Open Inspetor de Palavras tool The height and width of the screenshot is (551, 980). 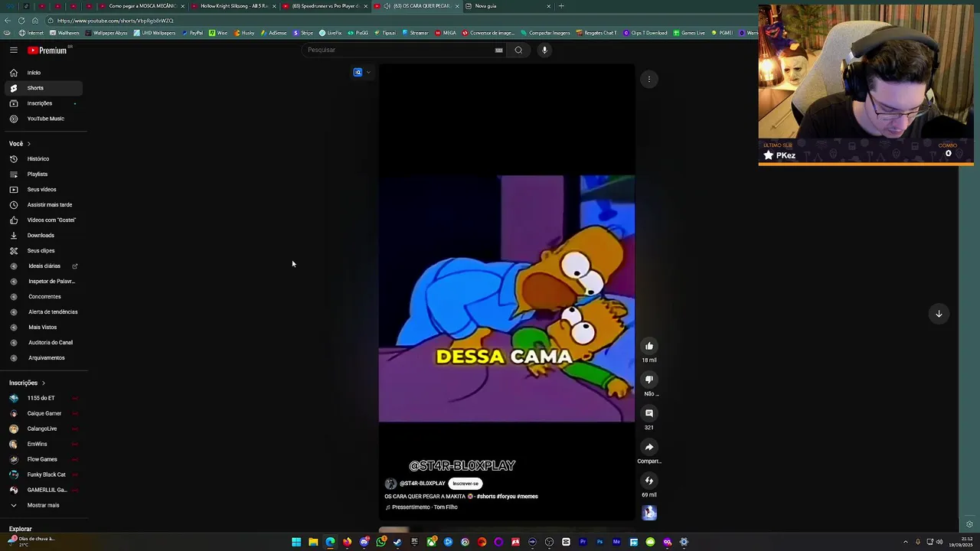[x=44, y=282]
